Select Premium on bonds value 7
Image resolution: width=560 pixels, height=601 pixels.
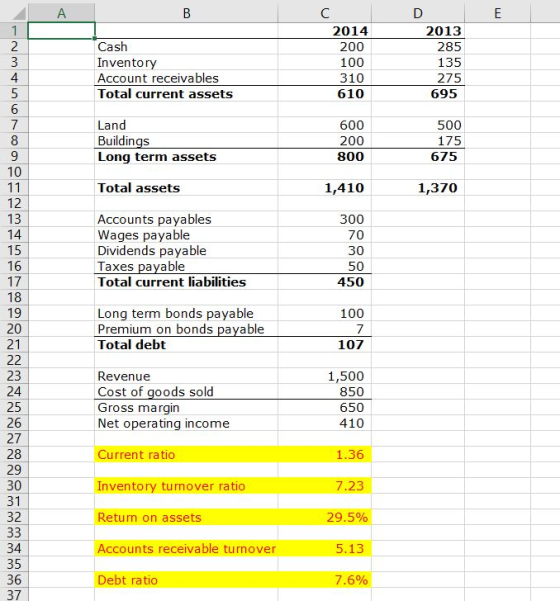(325, 329)
